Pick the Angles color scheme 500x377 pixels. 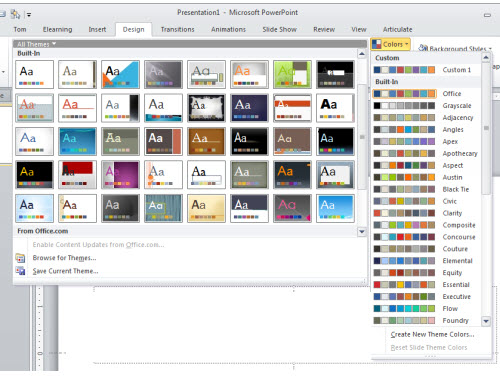pos(426,130)
